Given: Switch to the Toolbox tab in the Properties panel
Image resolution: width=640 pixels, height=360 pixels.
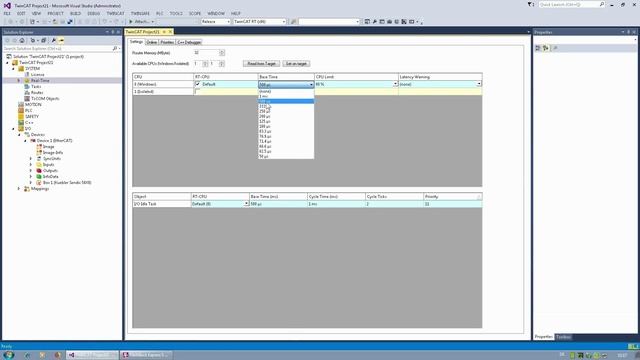Looking at the screenshot, I should point(563,337).
